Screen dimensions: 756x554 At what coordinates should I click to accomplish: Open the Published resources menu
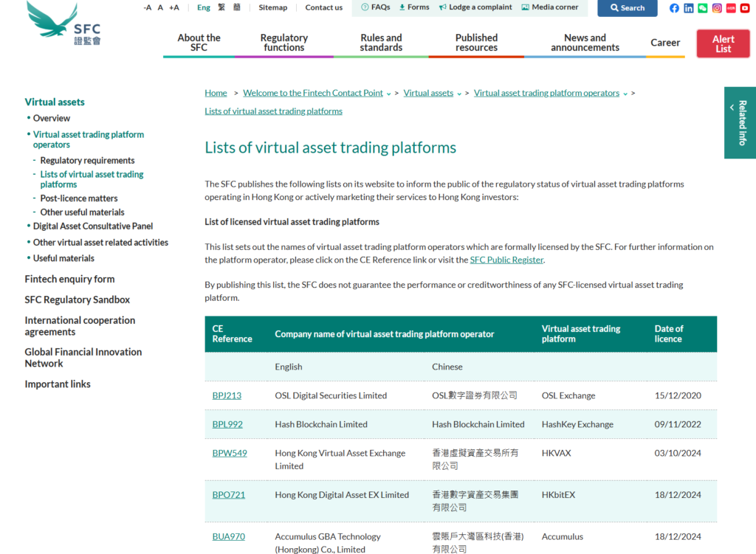pos(476,42)
